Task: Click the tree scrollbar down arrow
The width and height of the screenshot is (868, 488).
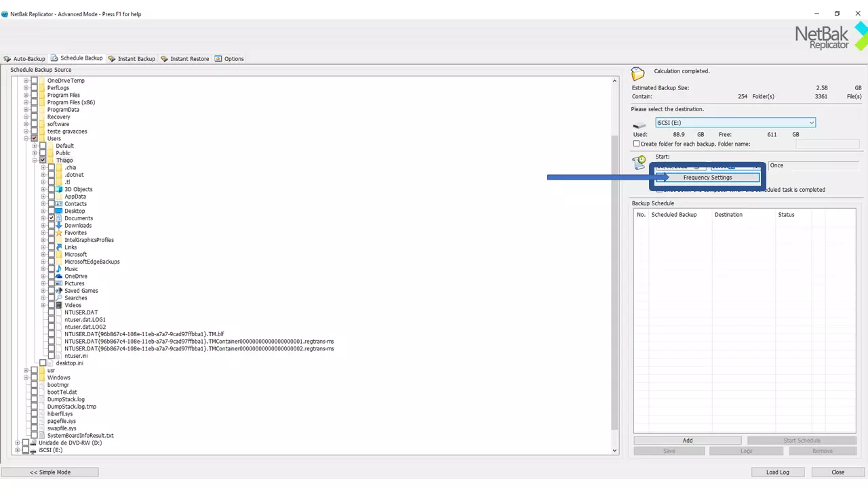Action: (x=615, y=450)
